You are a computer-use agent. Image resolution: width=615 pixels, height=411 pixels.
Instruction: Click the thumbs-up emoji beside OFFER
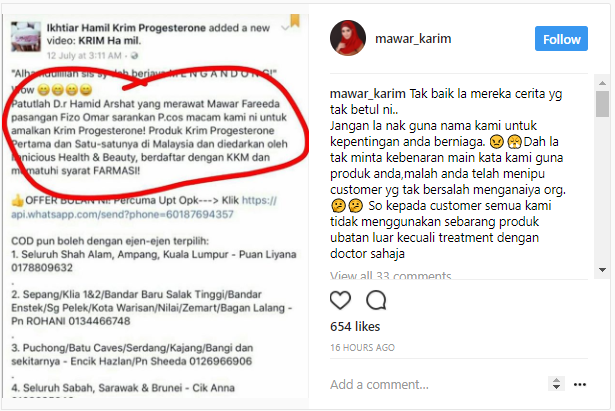(17, 201)
